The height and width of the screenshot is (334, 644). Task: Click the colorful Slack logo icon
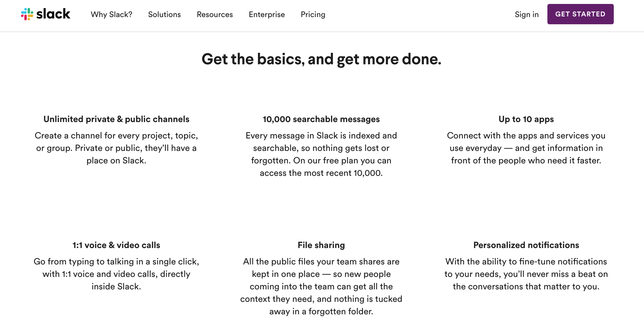pyautogui.click(x=27, y=14)
